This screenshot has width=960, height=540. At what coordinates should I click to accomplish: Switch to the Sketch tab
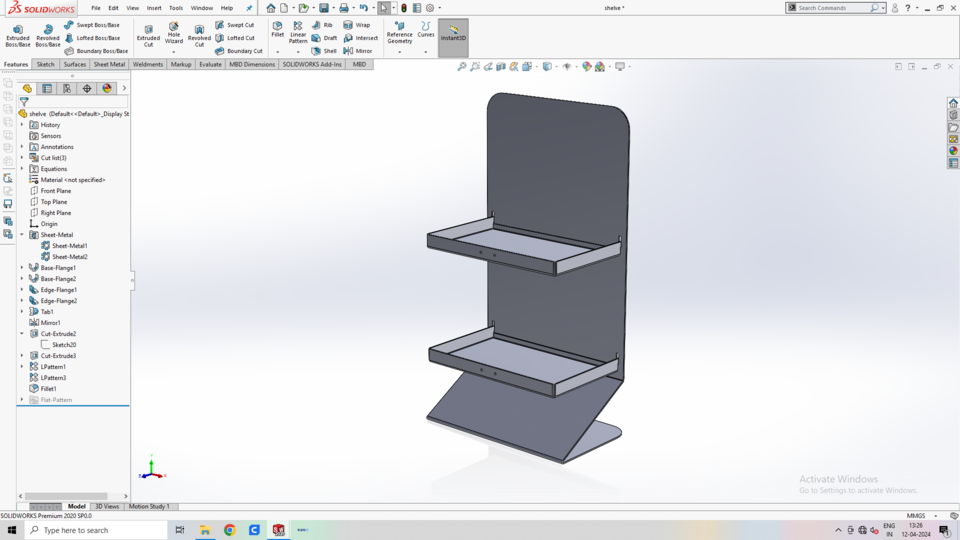click(x=45, y=64)
